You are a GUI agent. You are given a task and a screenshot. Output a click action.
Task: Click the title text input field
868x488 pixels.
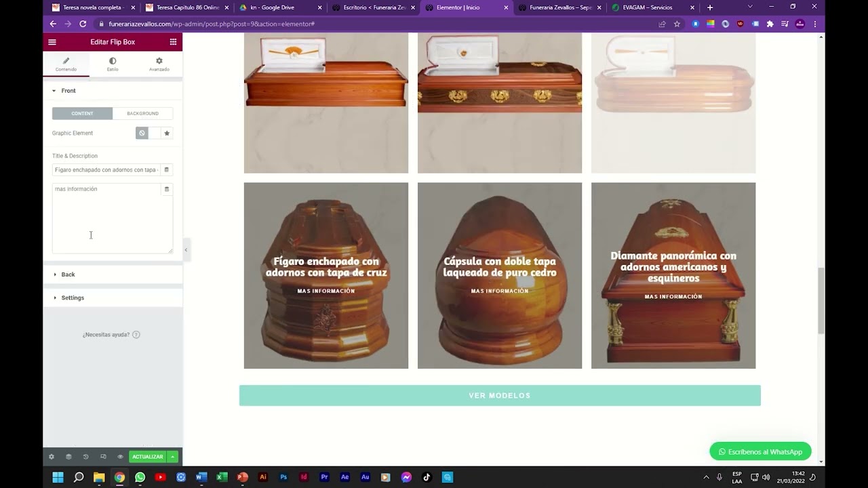106,169
